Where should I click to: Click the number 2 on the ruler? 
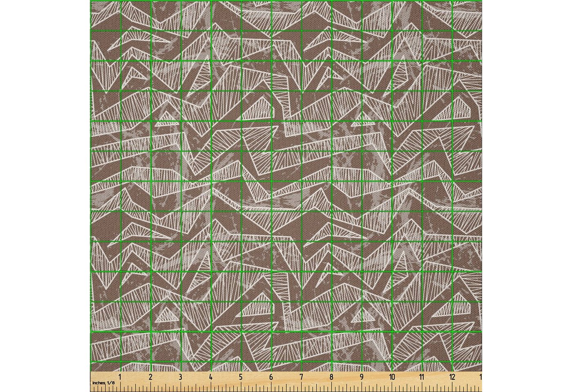click(150, 376)
